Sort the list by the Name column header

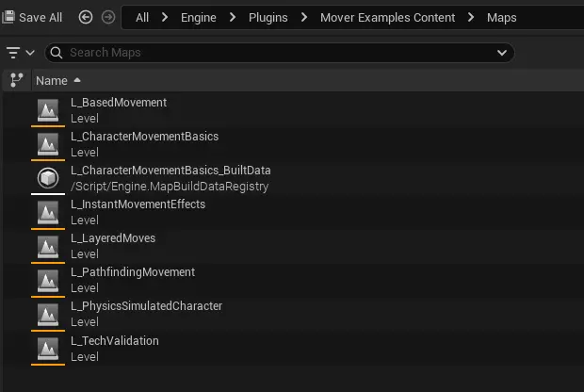click(52, 80)
